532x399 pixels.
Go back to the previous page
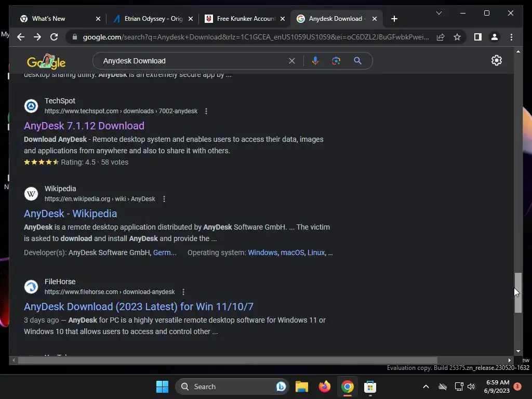click(21, 37)
